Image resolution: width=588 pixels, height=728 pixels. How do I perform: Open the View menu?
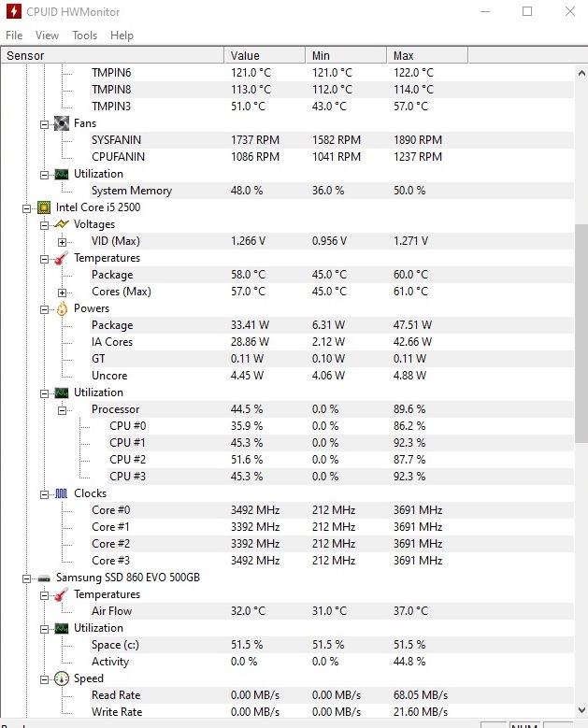point(47,36)
